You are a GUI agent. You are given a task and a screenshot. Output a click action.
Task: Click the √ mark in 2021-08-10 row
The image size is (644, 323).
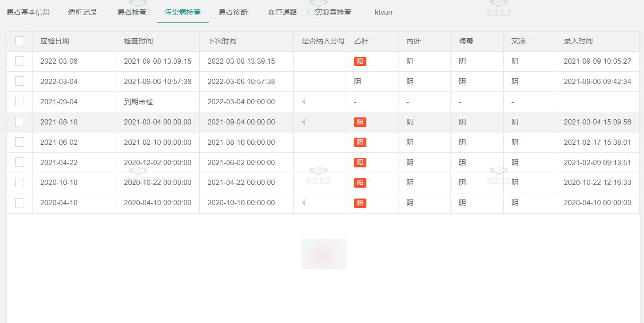pyautogui.click(x=304, y=122)
